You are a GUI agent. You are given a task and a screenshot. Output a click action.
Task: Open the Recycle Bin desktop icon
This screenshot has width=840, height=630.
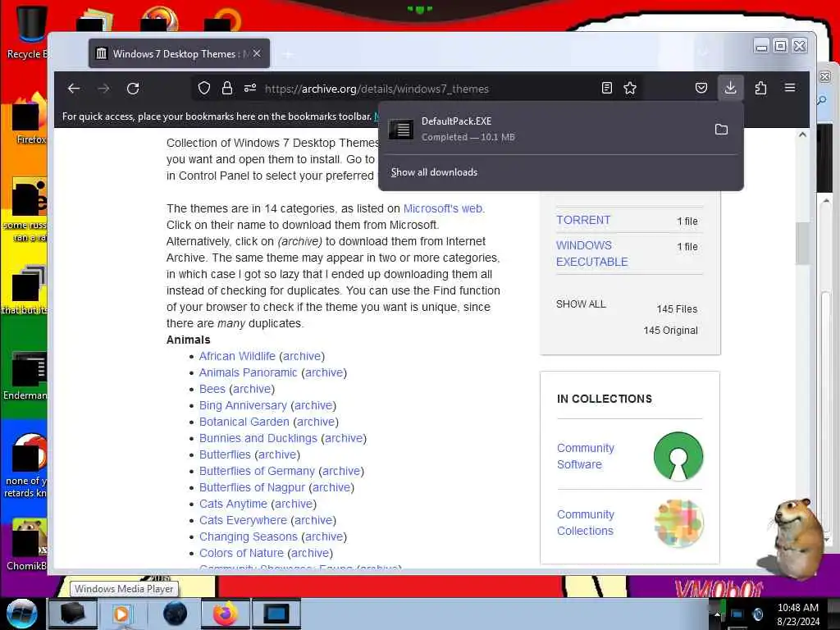tap(28, 32)
